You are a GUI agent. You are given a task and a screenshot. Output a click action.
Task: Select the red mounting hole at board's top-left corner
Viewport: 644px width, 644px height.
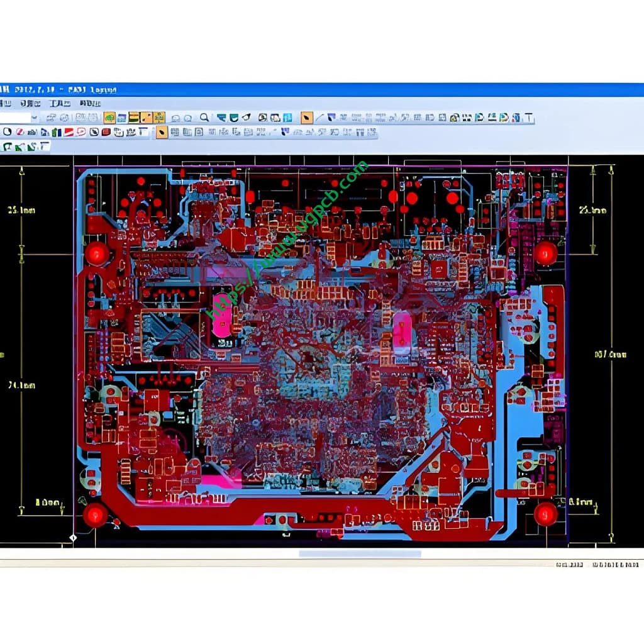point(97,253)
